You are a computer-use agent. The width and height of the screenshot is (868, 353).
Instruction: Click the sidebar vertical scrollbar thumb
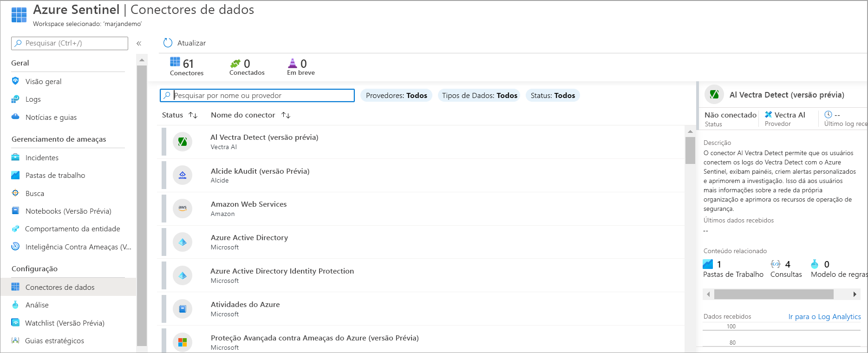pyautogui.click(x=142, y=206)
